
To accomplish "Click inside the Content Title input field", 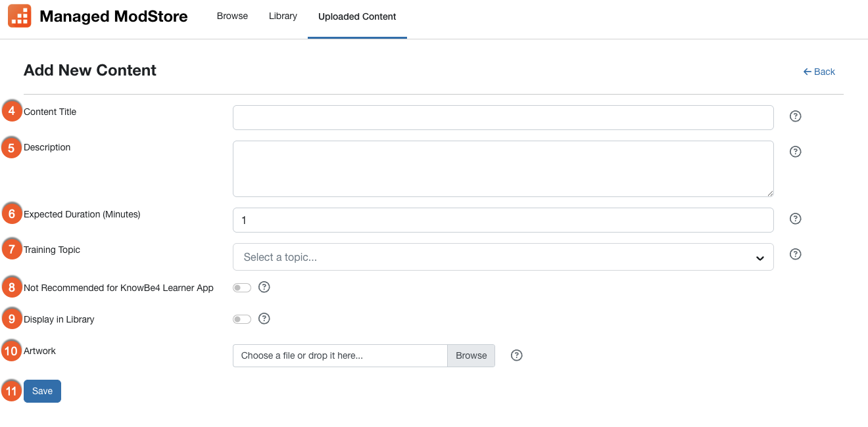I will [503, 117].
